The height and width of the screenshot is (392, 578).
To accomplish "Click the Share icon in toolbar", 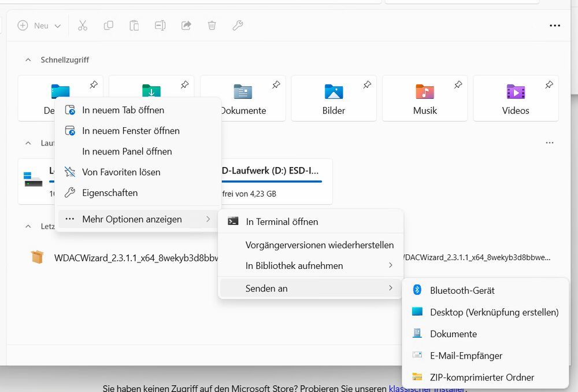I will coord(186,25).
